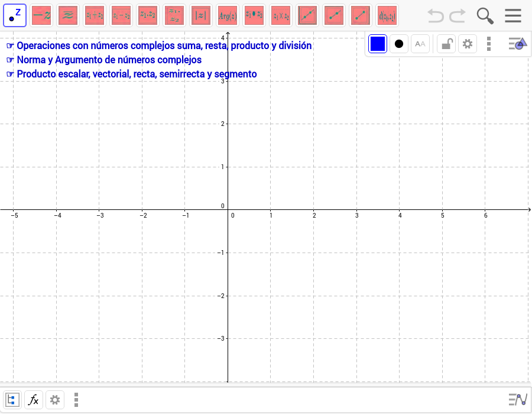Image resolution: width=532 pixels, height=414 pixels.
Task: Open the search magnifier
Action: click(x=485, y=16)
